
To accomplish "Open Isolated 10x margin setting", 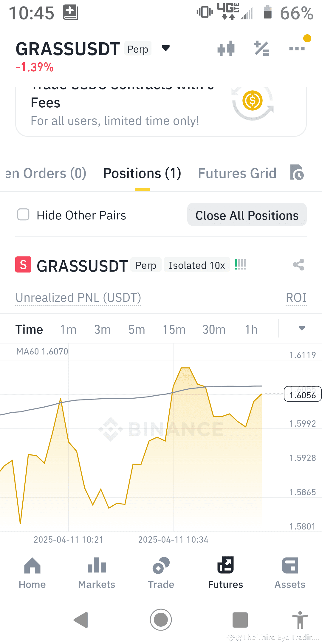I will coord(197,265).
